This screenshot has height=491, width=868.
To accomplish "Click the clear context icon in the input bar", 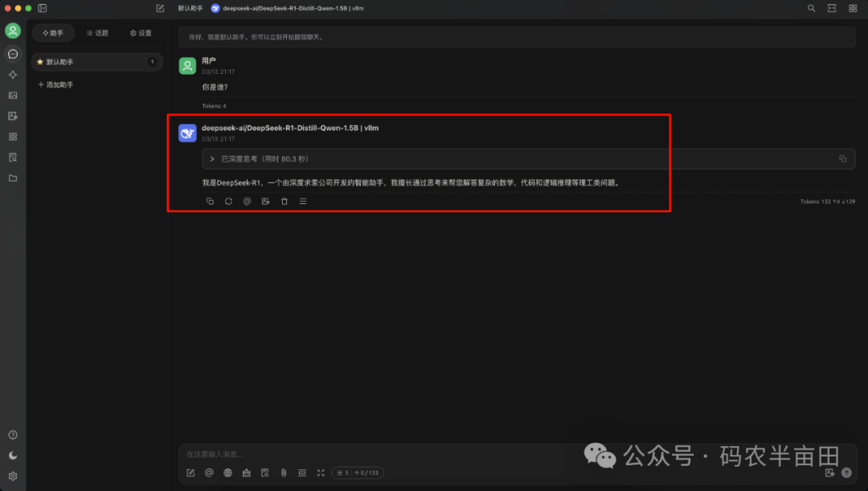I will (302, 473).
